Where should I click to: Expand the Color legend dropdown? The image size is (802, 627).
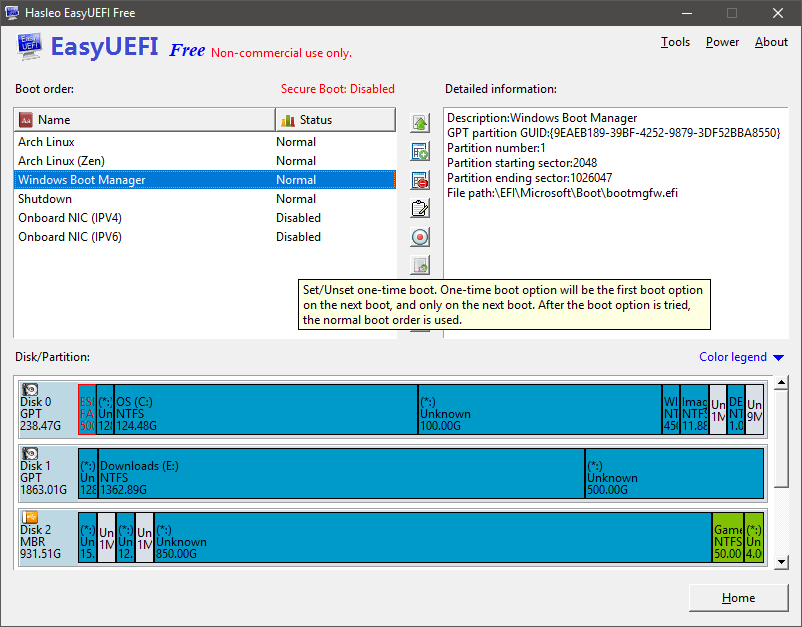(x=741, y=357)
